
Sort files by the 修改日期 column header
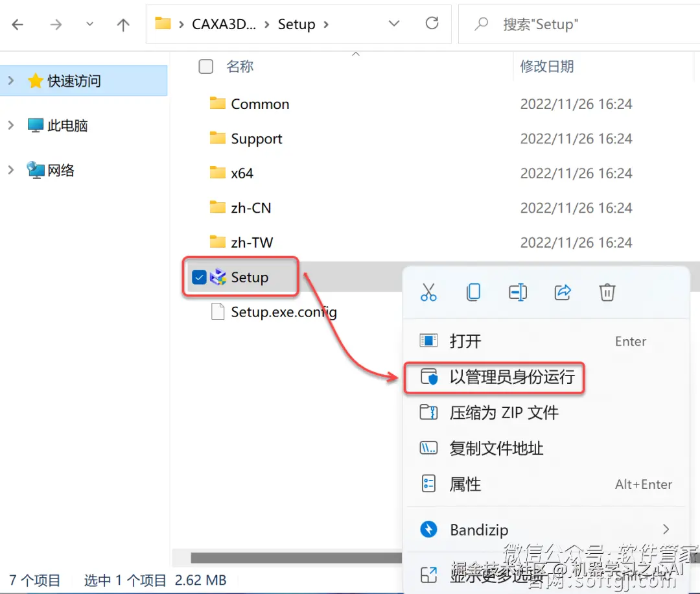547,67
